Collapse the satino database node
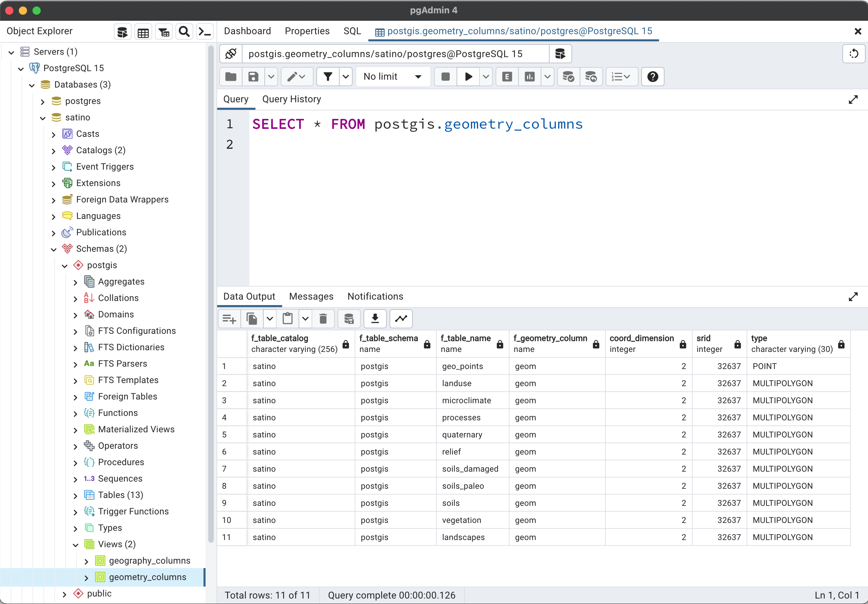 pos(43,118)
